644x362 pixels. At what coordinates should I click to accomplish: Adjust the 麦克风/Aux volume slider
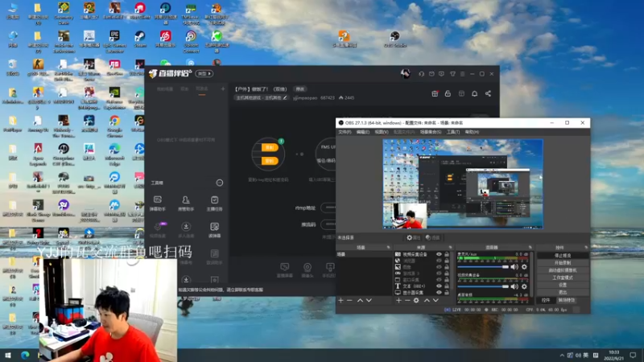pos(483,267)
